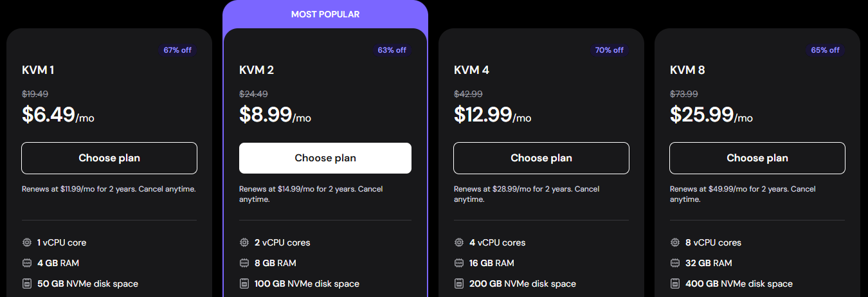This screenshot has height=297, width=868.
Task: Click the 8 GB RAM icon
Action: click(x=244, y=263)
